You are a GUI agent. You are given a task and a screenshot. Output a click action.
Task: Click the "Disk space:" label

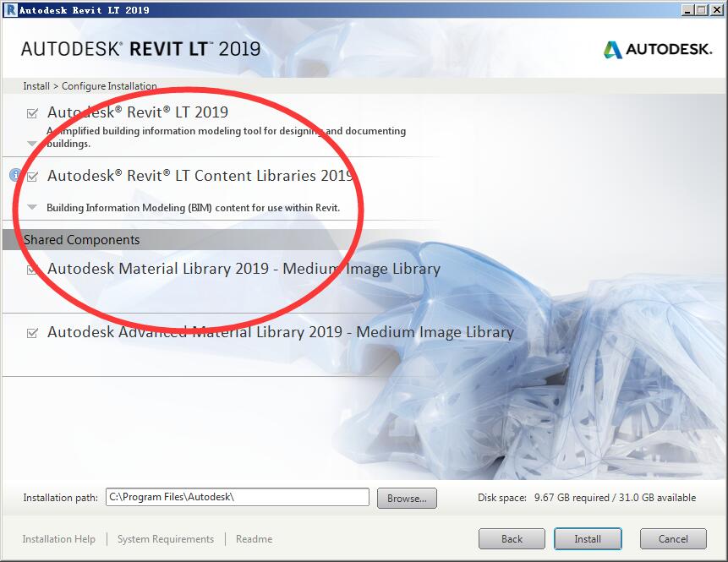[x=502, y=498]
